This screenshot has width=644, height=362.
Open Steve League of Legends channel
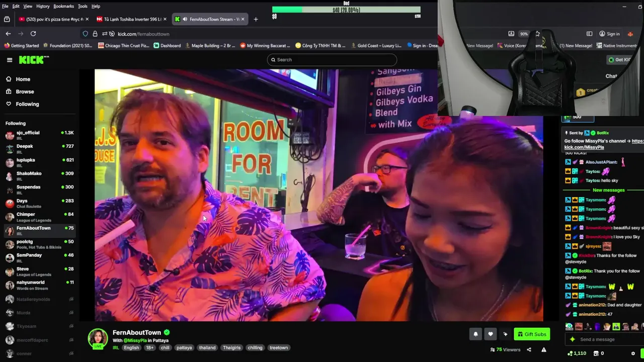pyautogui.click(x=39, y=271)
